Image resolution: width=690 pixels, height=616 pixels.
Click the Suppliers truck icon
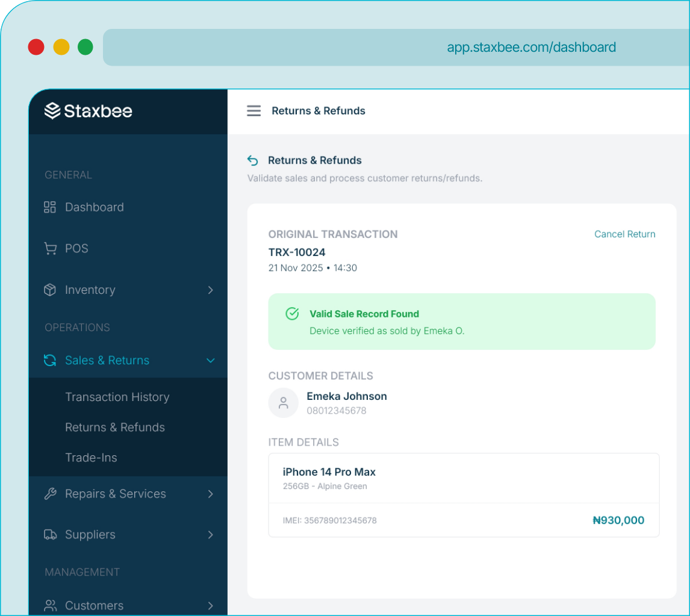tap(51, 535)
